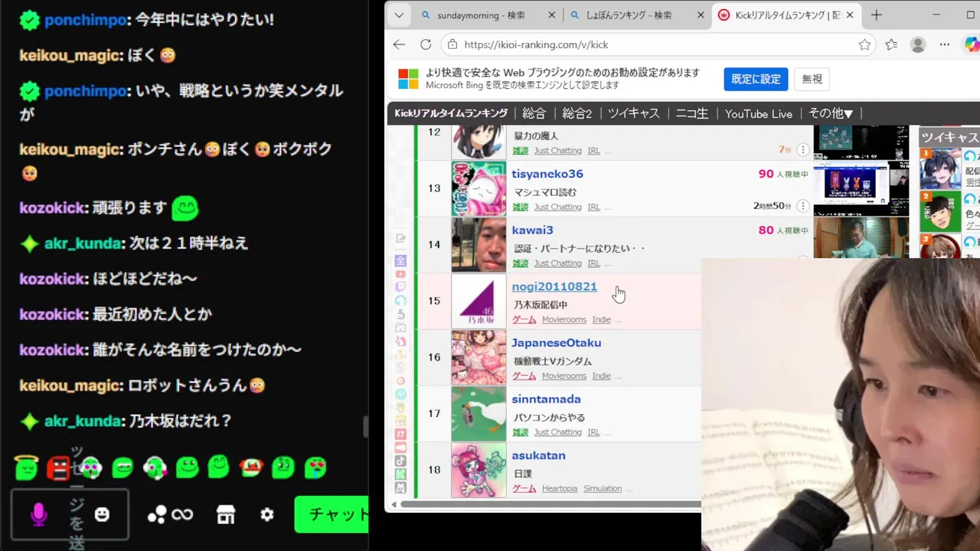Click the horizontal page scrollbar
The height and width of the screenshot is (551, 980).
click(x=550, y=504)
